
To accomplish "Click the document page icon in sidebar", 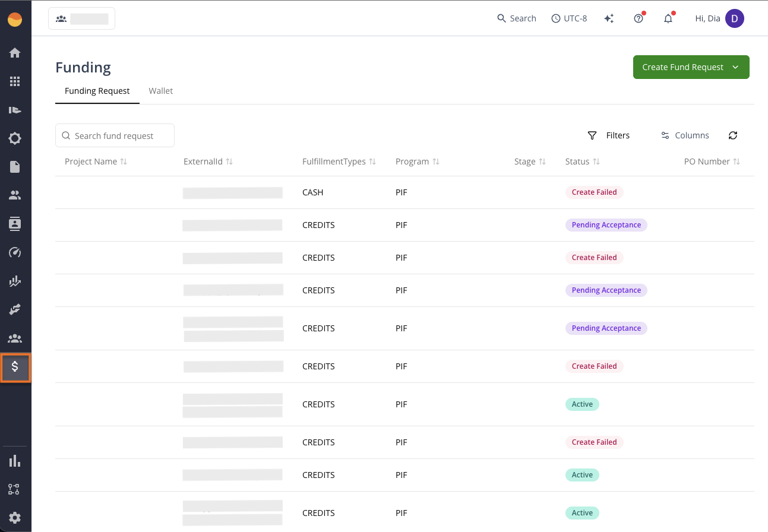I will (15, 167).
